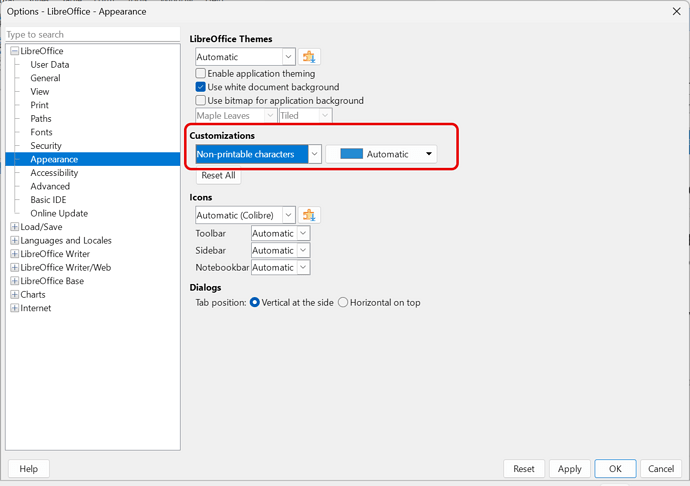The height and width of the screenshot is (486, 690).
Task: Uncheck Use white document background
Action: (x=201, y=87)
